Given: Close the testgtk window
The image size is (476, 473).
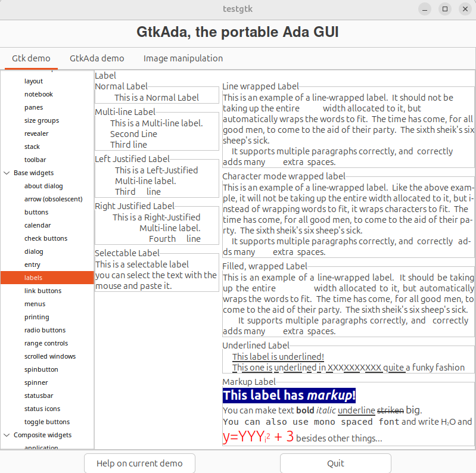Looking at the screenshot, I should (465, 9).
